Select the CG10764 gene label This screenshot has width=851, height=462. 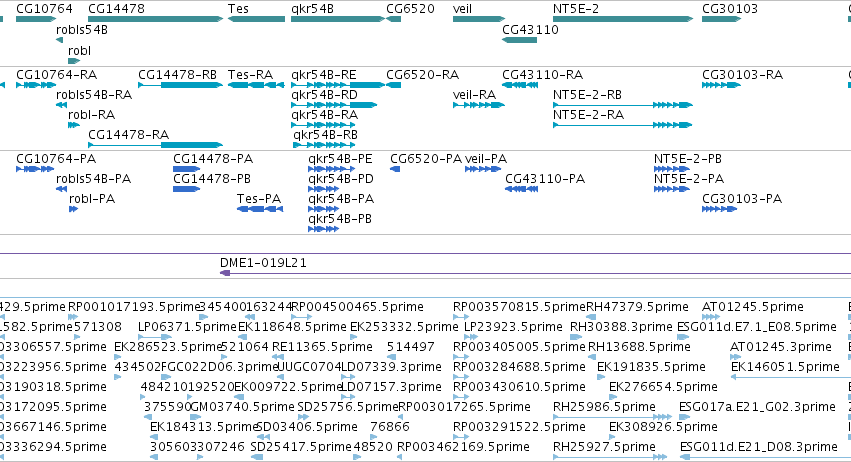click(44, 9)
